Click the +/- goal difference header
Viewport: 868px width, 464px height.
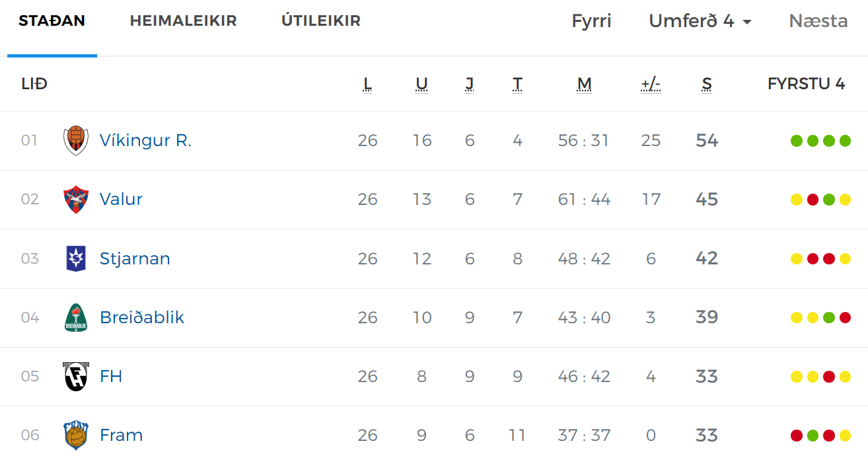(651, 84)
